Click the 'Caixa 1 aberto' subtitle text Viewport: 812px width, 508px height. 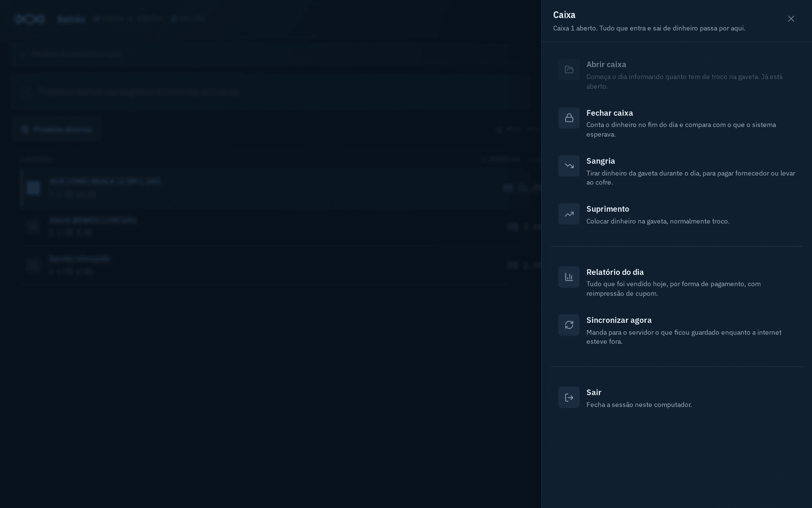(649, 28)
